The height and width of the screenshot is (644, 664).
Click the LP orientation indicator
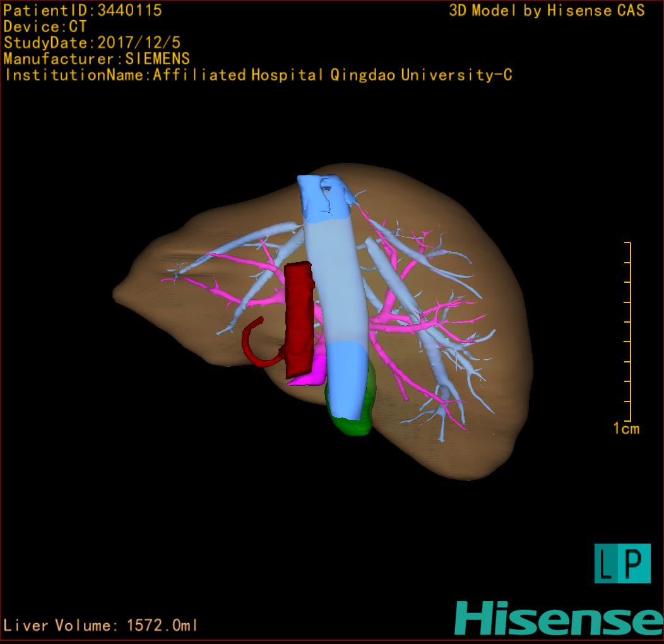pos(622,563)
